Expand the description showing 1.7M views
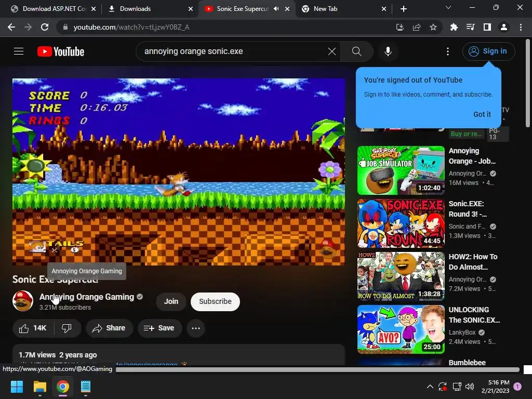Viewport: 532px width, 399px height. 179,355
